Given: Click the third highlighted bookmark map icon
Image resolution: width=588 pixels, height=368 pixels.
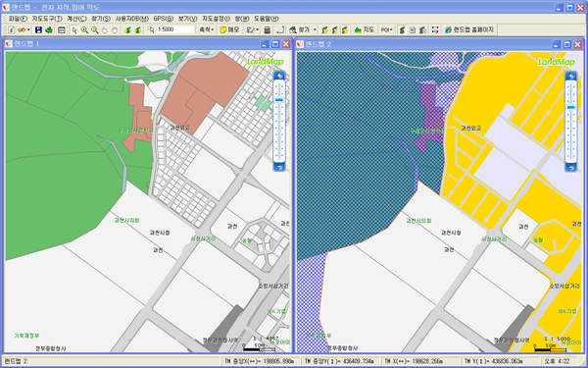Looking at the screenshot, I should click(x=345, y=29).
